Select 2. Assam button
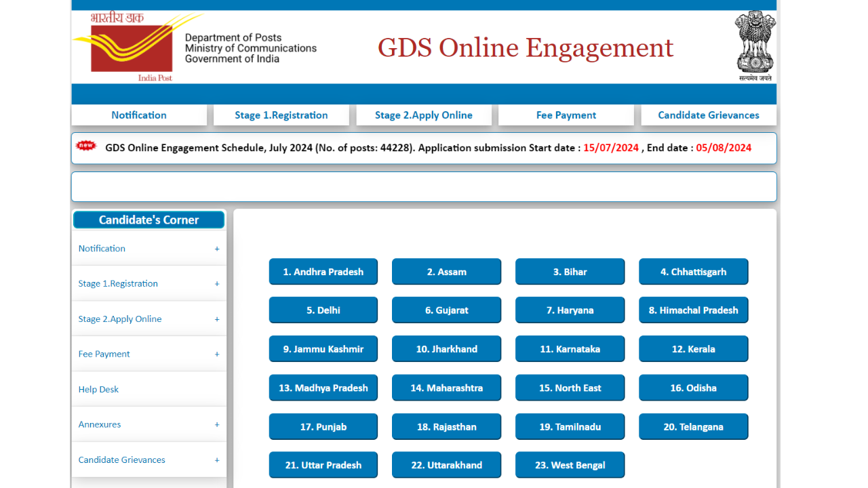Screen dimensions: 868x488 tap(447, 272)
